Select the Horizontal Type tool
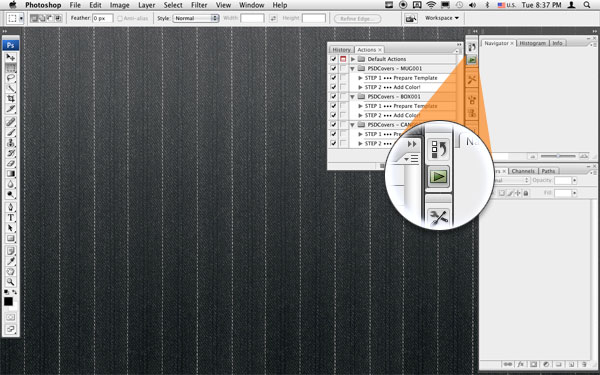 coord(11,218)
